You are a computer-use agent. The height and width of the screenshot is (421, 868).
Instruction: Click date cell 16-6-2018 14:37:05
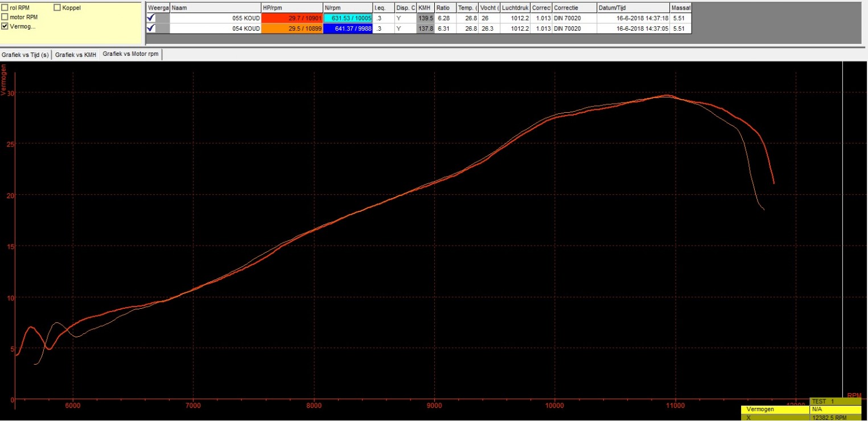pos(633,28)
